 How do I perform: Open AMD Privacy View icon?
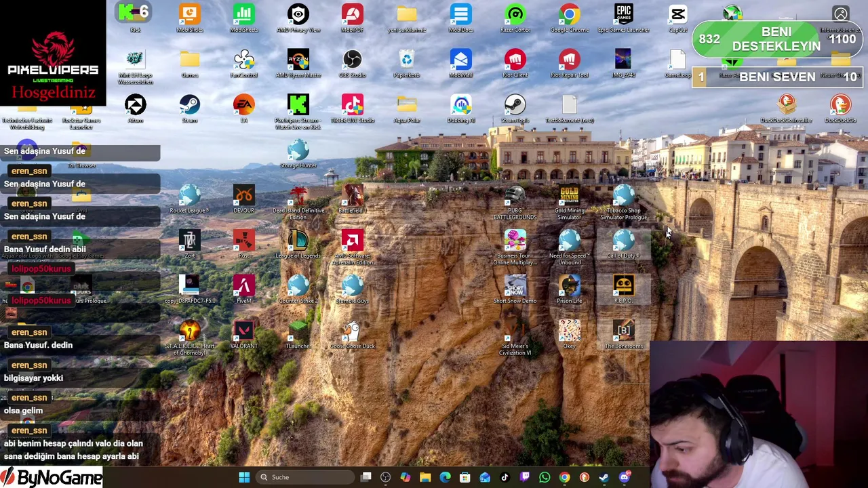coord(298,18)
